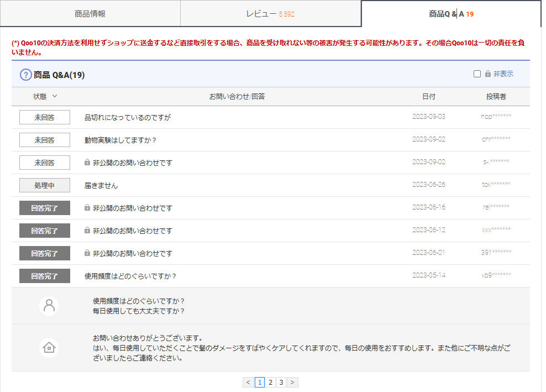Expand the question 動物実験はしてますか？
The height and width of the screenshot is (392, 546).
click(x=120, y=140)
